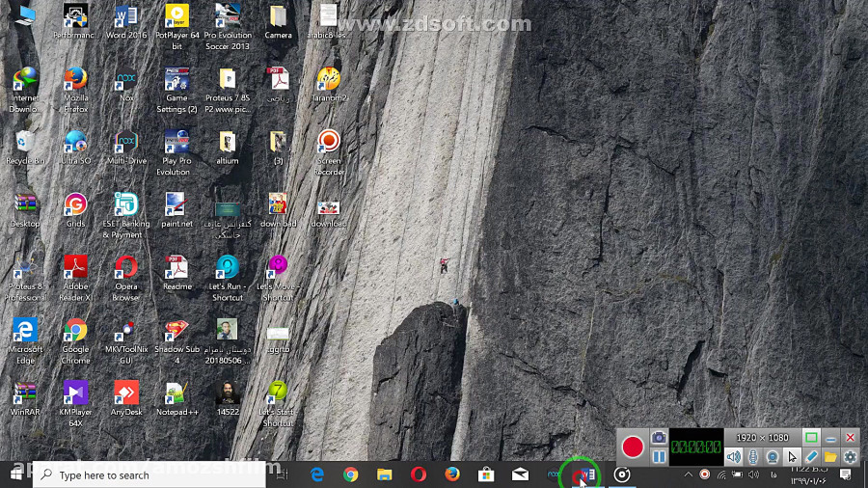Select the AnyDesk desktop shortcut
The height and width of the screenshot is (488, 868).
click(x=126, y=399)
